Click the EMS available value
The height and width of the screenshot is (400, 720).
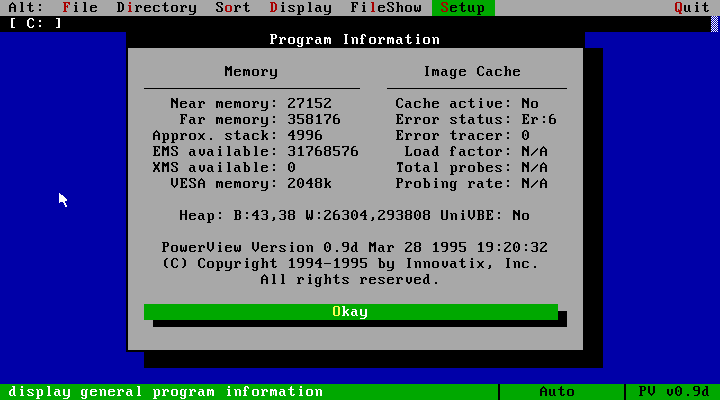(x=323, y=151)
